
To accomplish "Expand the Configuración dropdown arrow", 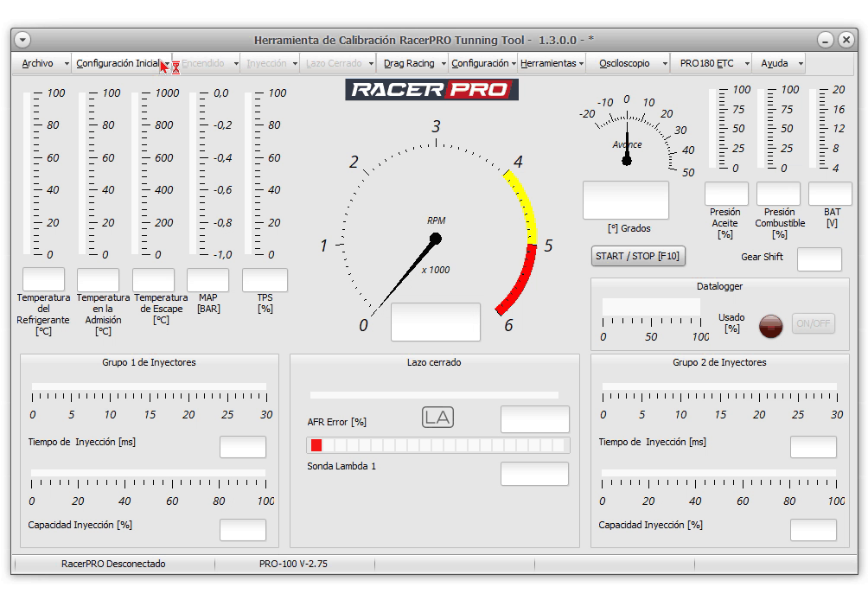I will [x=514, y=64].
